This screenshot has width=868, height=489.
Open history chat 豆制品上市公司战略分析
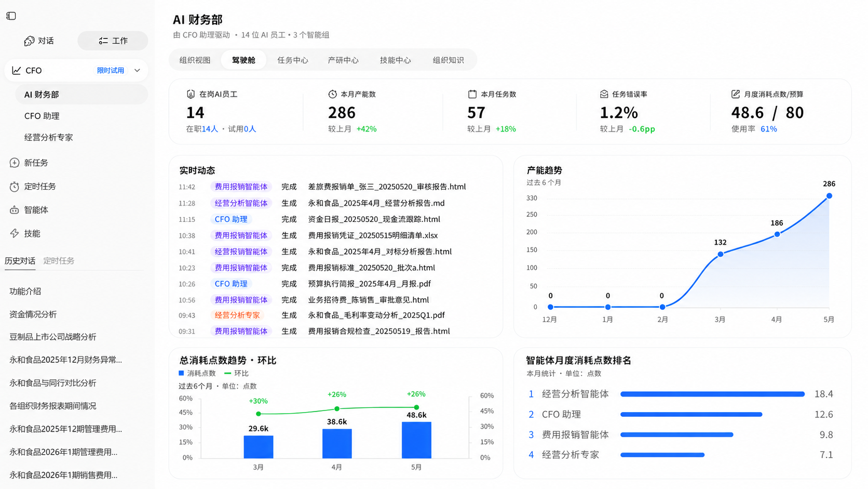click(52, 337)
